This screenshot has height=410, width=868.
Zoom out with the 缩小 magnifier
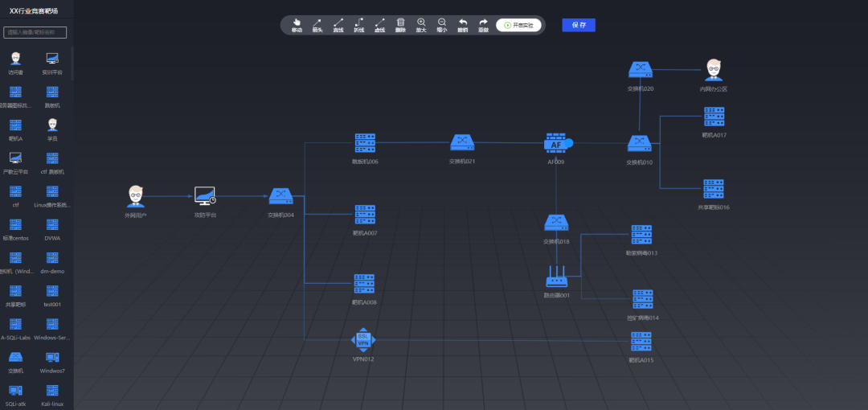(442, 24)
